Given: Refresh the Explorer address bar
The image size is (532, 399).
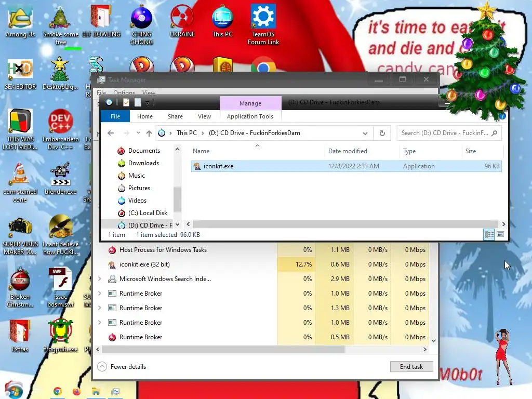Looking at the screenshot, I should tap(382, 133).
